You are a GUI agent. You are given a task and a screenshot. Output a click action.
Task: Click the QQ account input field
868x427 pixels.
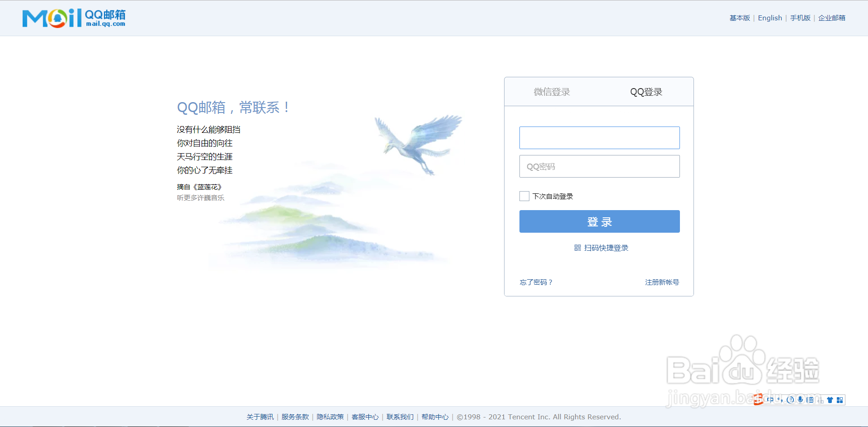599,138
